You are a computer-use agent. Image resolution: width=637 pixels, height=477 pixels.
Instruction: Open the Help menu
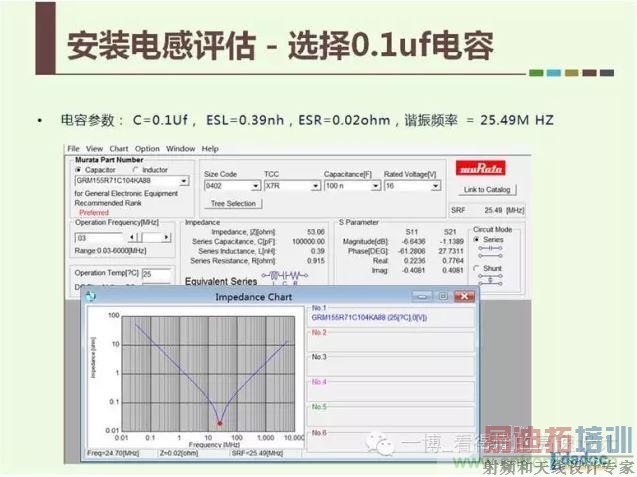(x=210, y=149)
